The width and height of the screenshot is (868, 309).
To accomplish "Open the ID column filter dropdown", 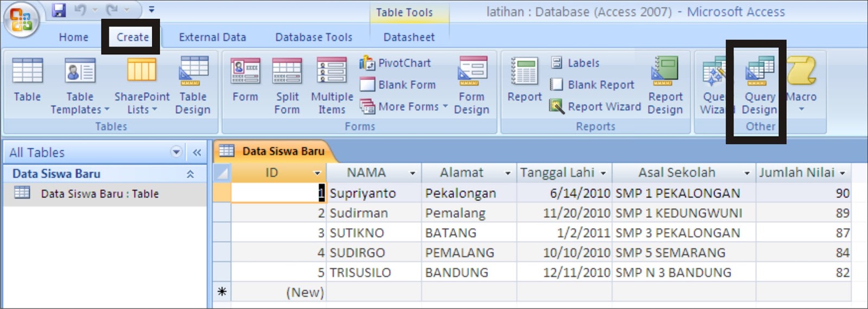I will [317, 173].
